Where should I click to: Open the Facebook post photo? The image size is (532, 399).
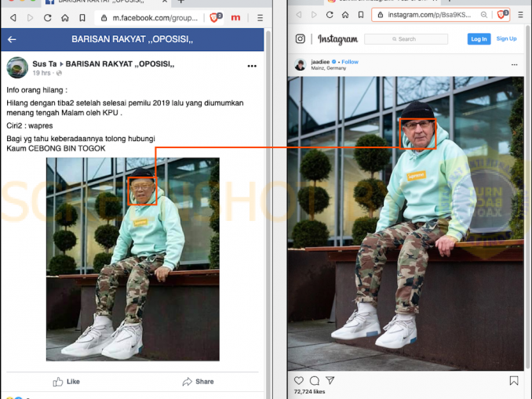(x=133, y=259)
